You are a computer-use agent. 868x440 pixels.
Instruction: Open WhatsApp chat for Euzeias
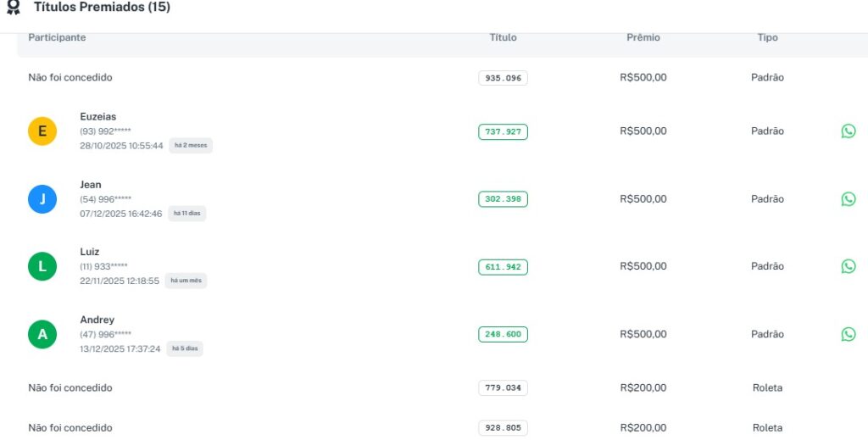[848, 131]
